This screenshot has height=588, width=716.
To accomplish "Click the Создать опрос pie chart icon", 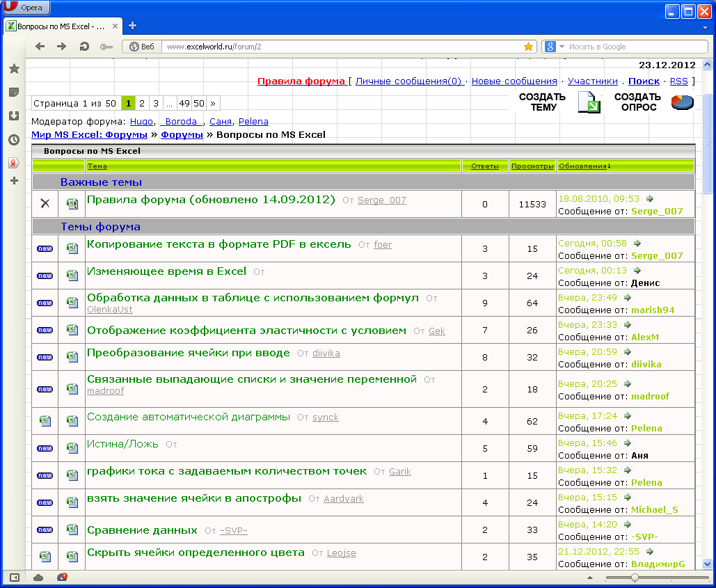I will pos(682,102).
